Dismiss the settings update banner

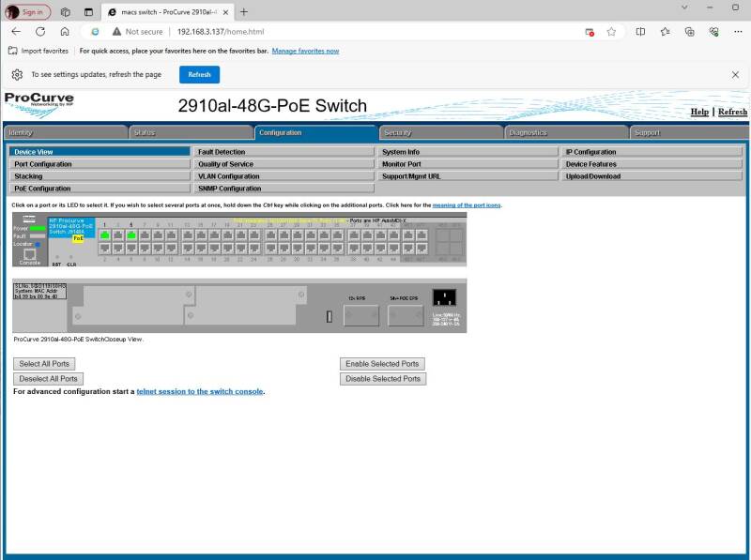[735, 75]
